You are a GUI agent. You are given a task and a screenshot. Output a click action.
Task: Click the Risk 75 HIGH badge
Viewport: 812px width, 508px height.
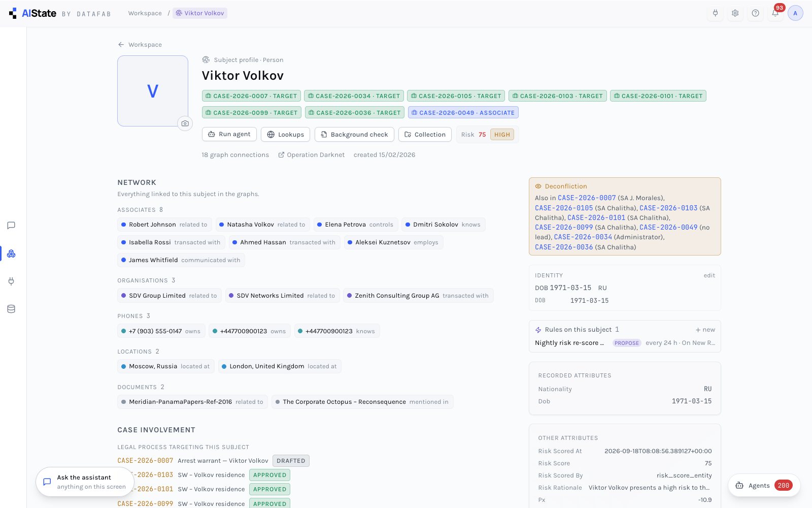click(x=487, y=135)
